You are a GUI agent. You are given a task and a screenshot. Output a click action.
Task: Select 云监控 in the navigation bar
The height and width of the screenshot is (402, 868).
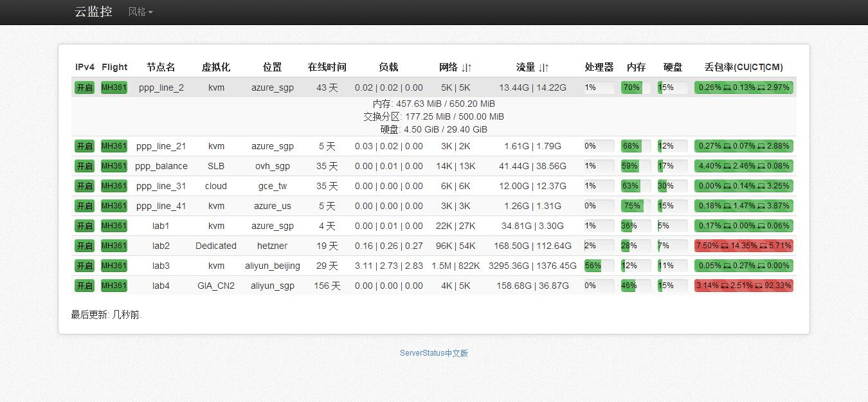pos(93,12)
